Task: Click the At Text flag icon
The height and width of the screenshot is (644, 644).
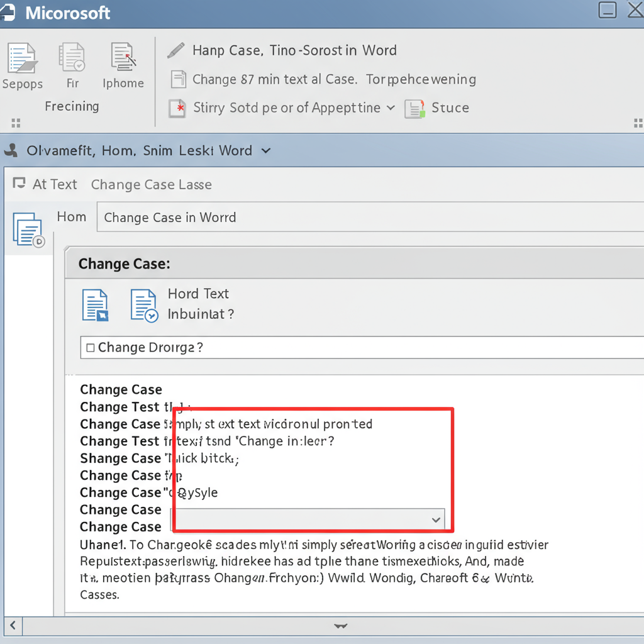Action: 19,184
